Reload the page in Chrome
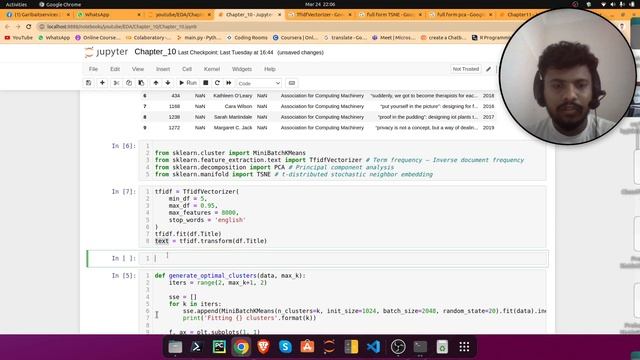This screenshot has height=360, width=640. (29, 27)
